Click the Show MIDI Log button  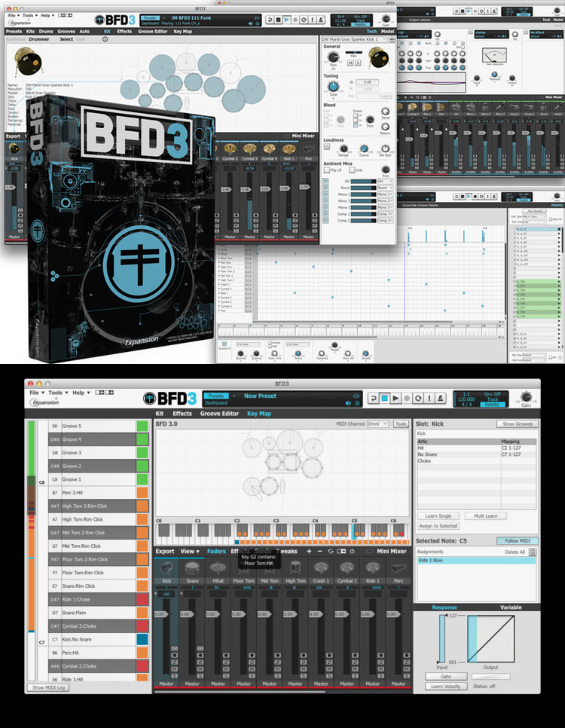48,687
